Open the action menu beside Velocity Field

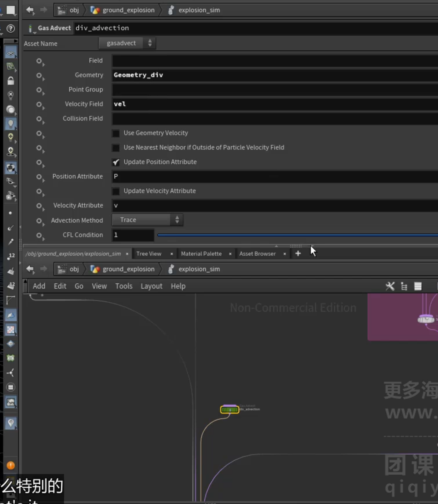click(x=40, y=105)
